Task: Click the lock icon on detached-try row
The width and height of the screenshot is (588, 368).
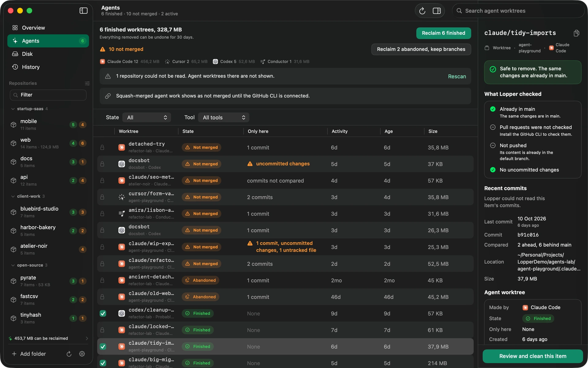Action: (102, 148)
